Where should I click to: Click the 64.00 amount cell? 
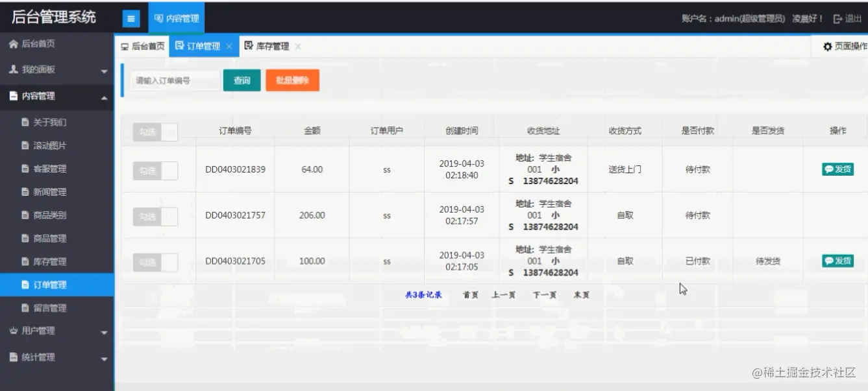point(312,169)
